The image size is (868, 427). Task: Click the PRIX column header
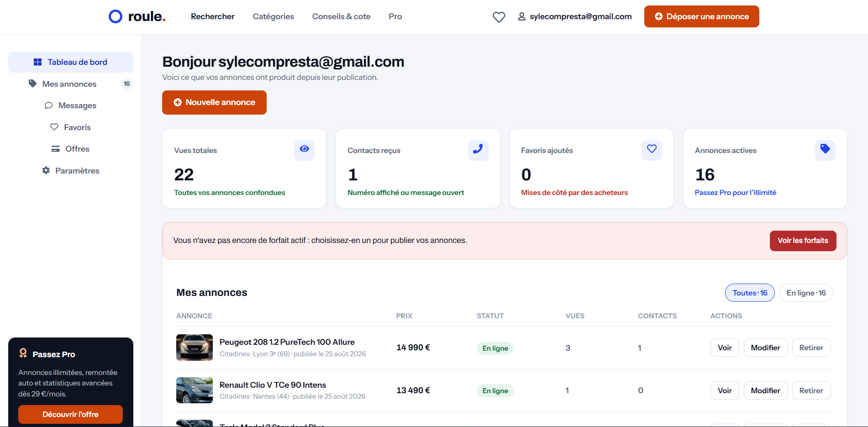[404, 316]
